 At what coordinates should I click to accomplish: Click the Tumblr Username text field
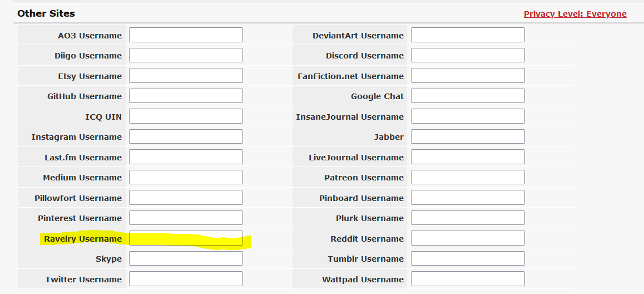tap(468, 258)
